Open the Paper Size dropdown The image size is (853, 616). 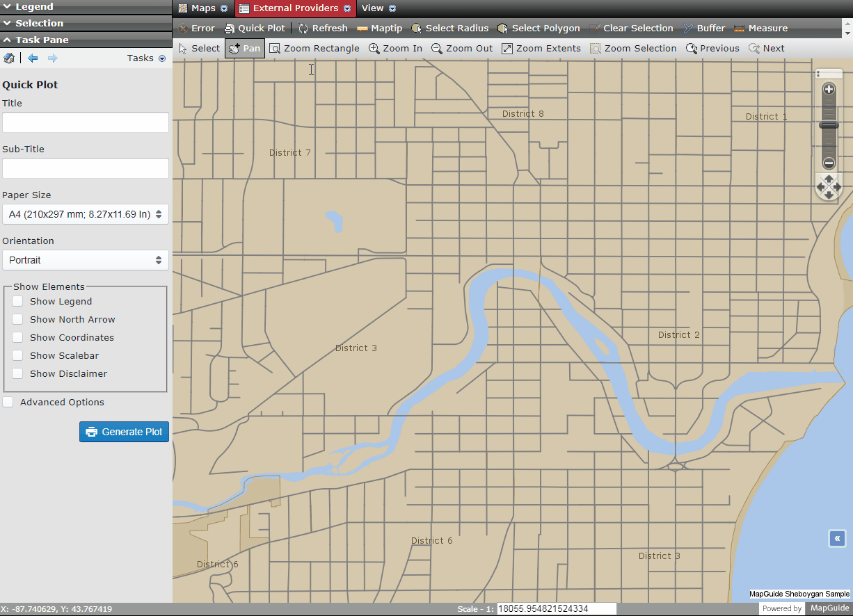pyautogui.click(x=85, y=213)
